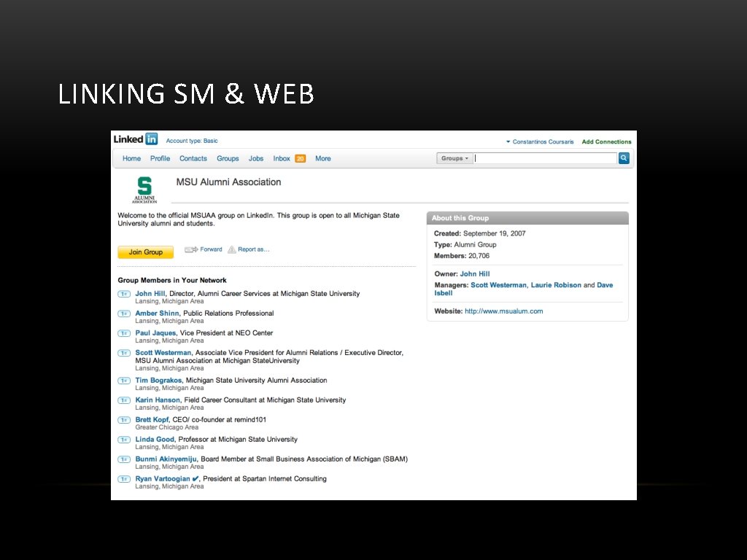Click the 'Members: 20,706' text

coord(462,256)
